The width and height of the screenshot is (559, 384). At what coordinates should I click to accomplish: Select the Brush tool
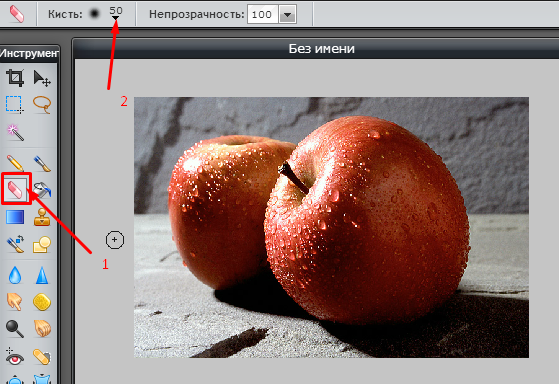point(42,163)
